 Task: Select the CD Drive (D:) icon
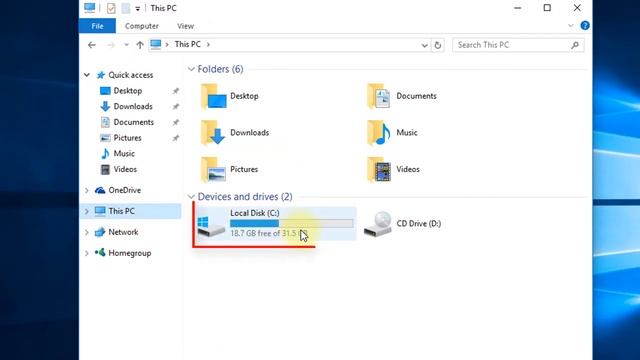click(x=378, y=224)
